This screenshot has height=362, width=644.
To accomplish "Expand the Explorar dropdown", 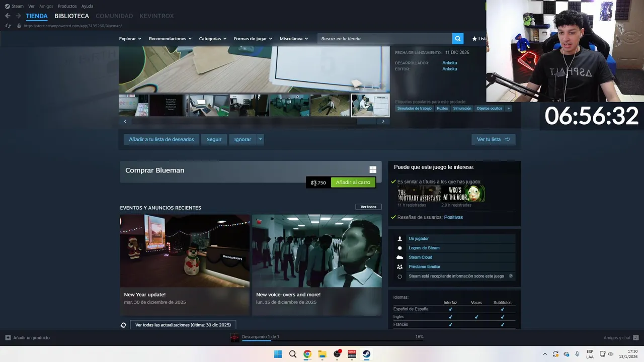I will click(130, 39).
